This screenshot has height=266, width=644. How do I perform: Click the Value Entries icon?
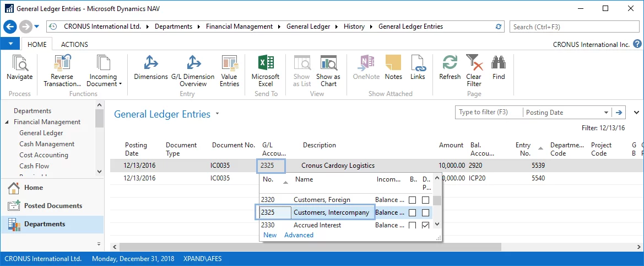[x=229, y=65]
